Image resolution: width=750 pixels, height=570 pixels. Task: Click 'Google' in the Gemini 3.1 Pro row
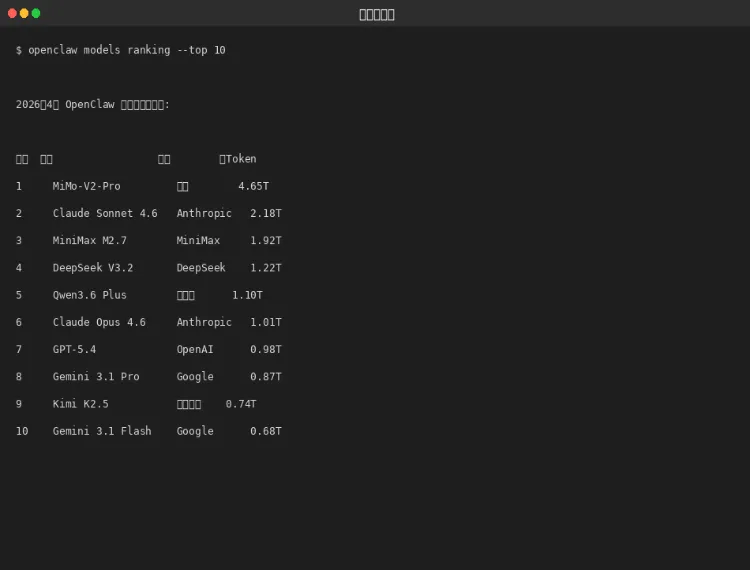(x=195, y=377)
